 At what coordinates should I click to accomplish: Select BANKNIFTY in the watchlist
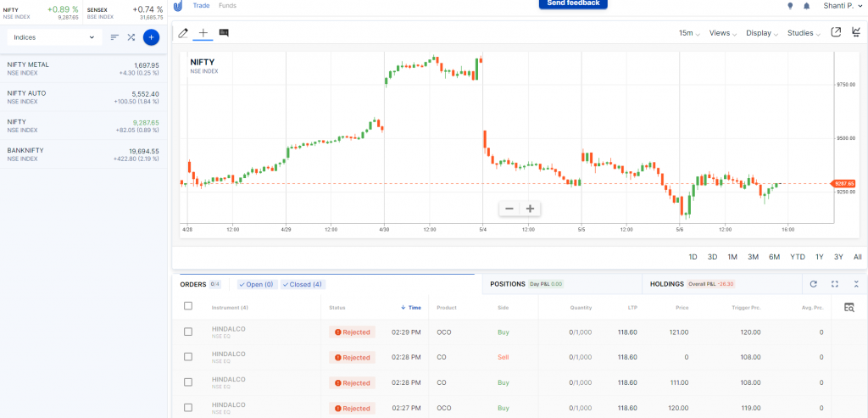click(x=83, y=154)
